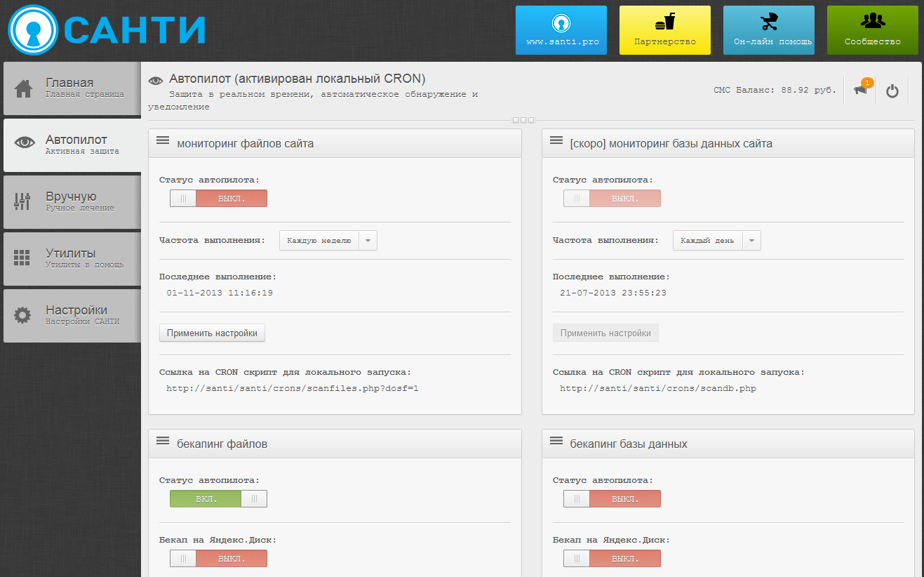Click the keyhole icon on the www.santi.pro tile
924x577 pixels.
point(561,23)
